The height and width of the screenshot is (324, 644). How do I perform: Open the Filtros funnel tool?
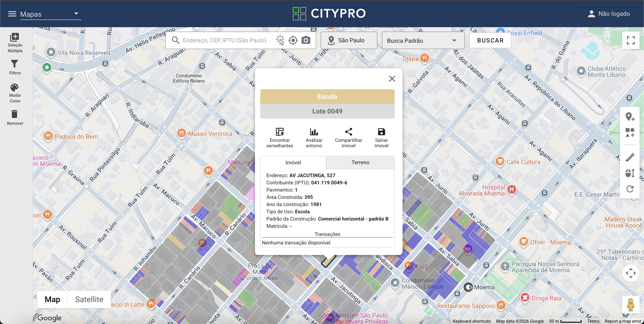15,67
